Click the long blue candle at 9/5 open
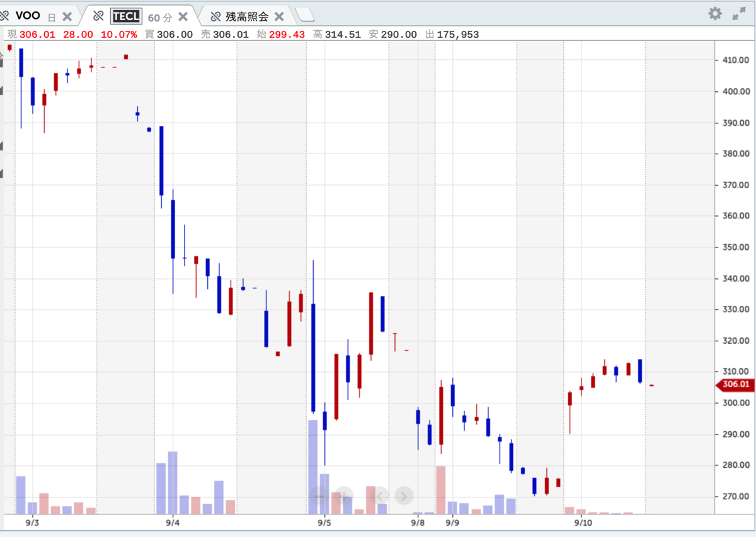 (x=313, y=358)
